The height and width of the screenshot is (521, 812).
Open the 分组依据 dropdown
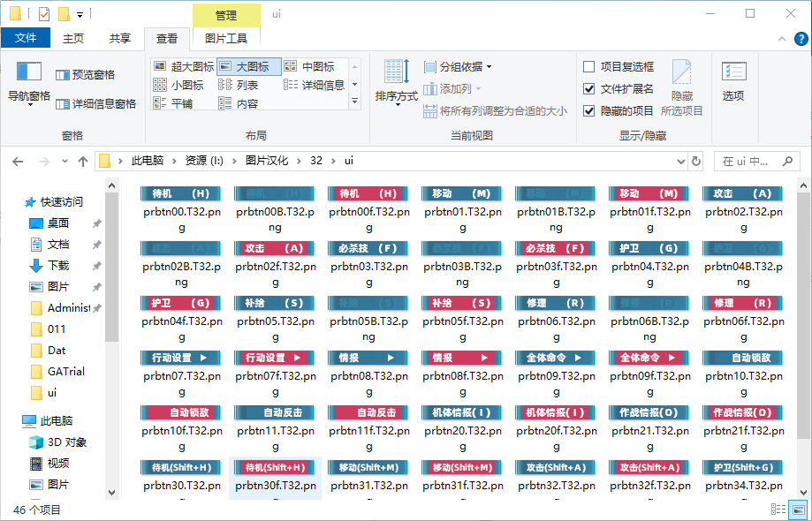pos(458,66)
